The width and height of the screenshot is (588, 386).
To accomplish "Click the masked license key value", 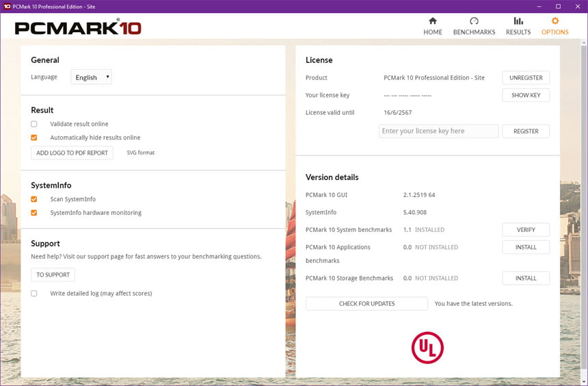I will pyautogui.click(x=407, y=96).
